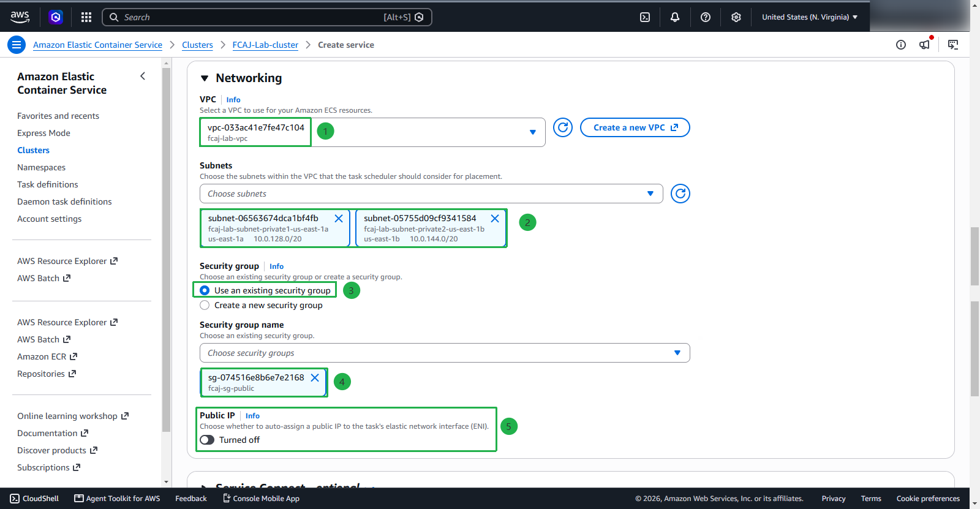Open the Public IP Info link
Image resolution: width=980 pixels, height=509 pixels.
click(252, 416)
